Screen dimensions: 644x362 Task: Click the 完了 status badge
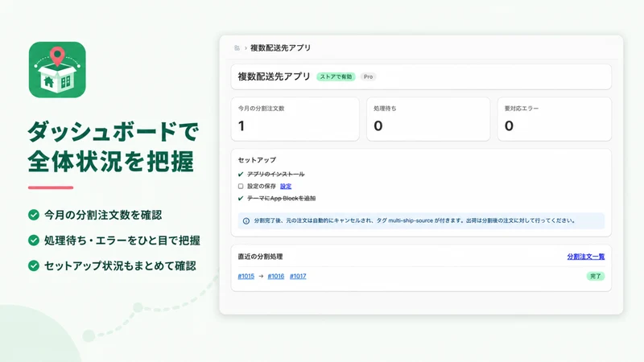click(x=596, y=276)
